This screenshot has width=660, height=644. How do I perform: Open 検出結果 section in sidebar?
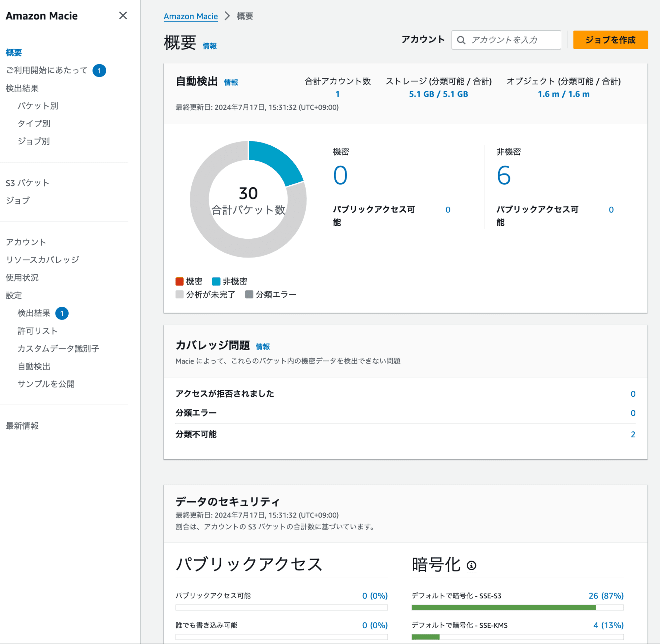click(22, 88)
